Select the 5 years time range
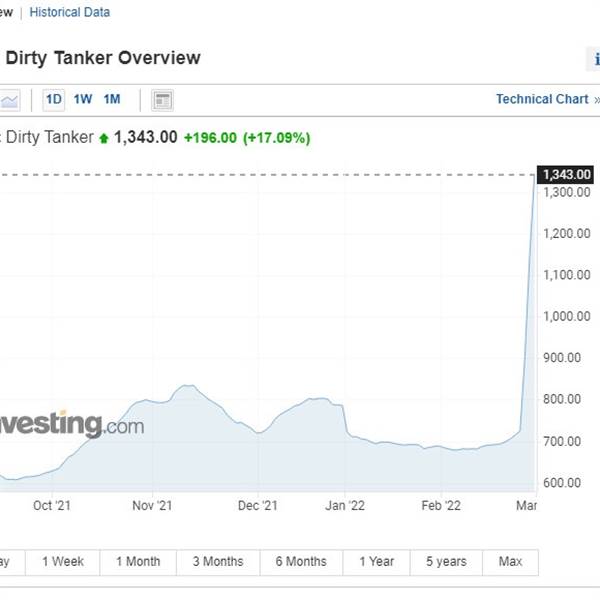Screen dimensions: 600x600 [x=446, y=562]
